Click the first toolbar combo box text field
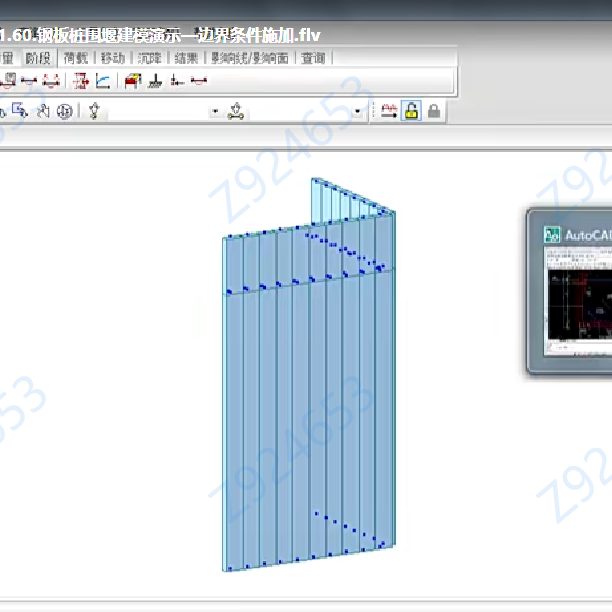612x612 pixels. 157,112
